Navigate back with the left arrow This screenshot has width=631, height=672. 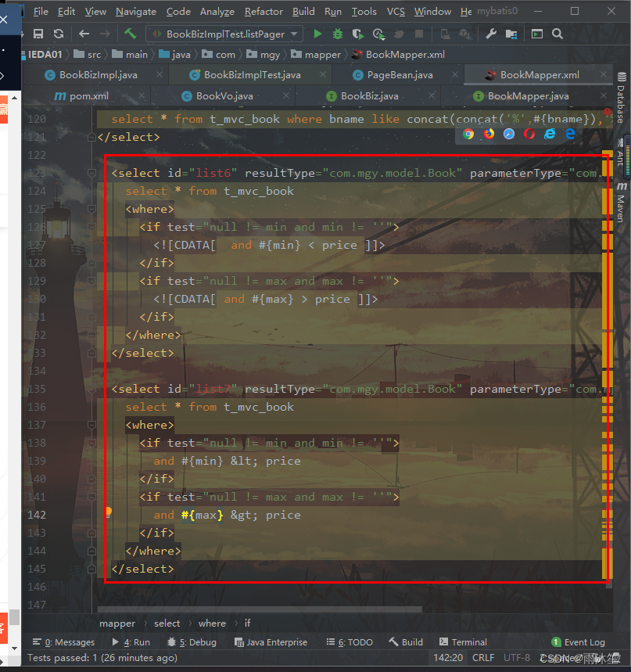click(x=84, y=34)
